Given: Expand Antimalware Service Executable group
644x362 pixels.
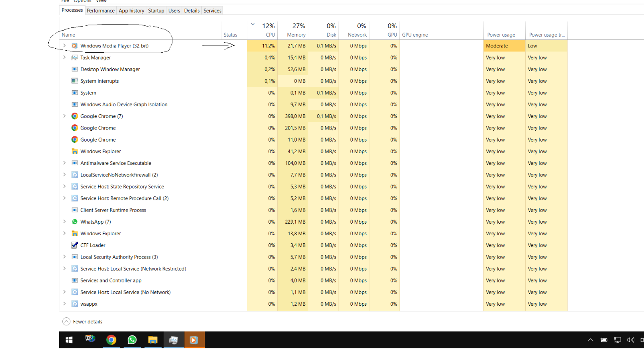Looking at the screenshot, I should click(x=64, y=163).
